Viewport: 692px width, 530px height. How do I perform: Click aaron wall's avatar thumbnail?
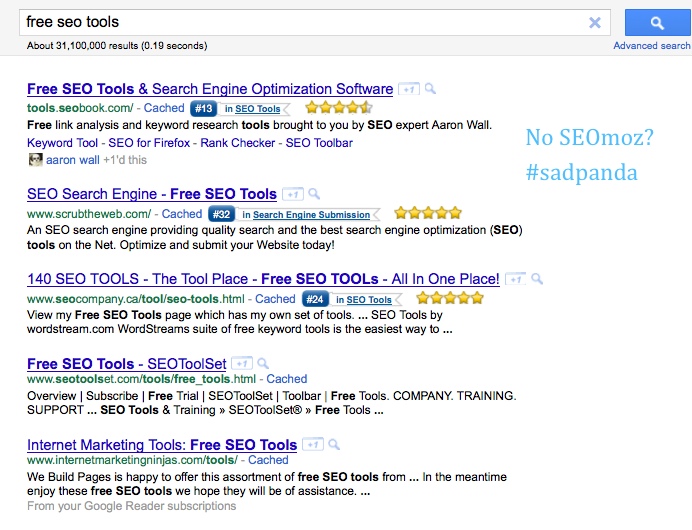coord(35,160)
